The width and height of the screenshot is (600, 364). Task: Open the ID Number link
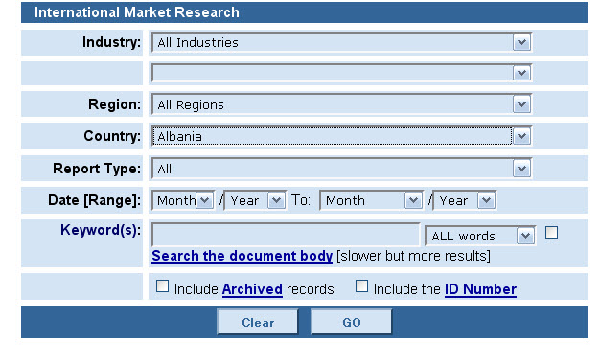tap(480, 289)
